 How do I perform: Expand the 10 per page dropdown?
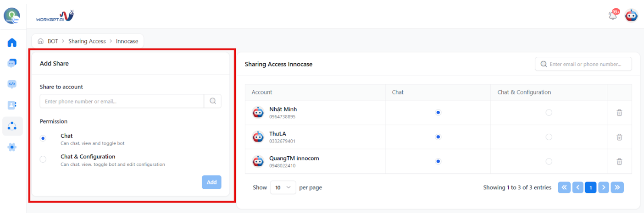[283, 187]
